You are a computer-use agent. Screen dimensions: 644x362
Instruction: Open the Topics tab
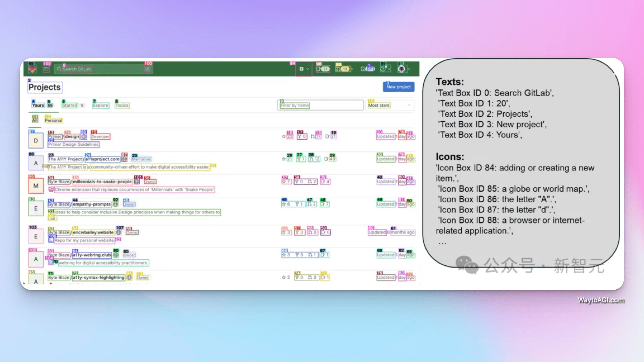pyautogui.click(x=122, y=105)
